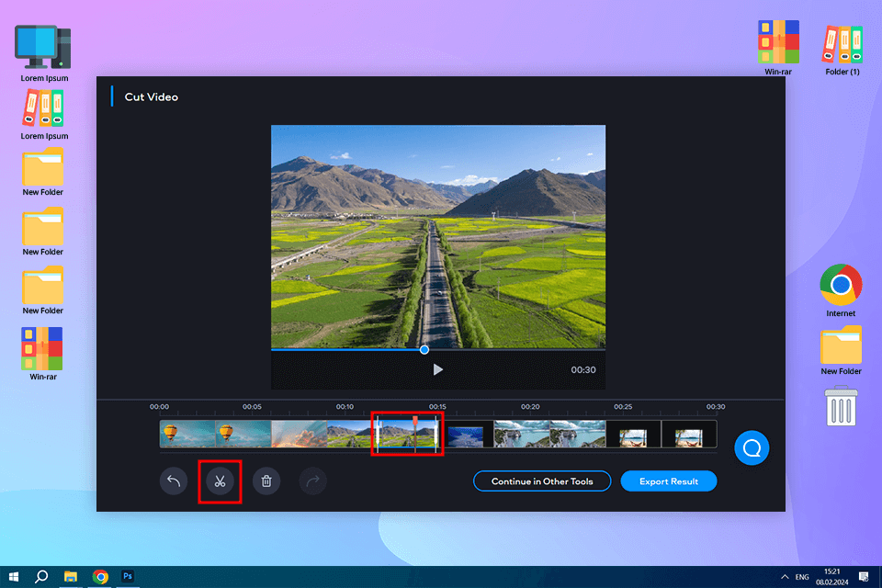The image size is (882, 588).
Task: Open the taskbar clock and date
Action: click(x=832, y=577)
